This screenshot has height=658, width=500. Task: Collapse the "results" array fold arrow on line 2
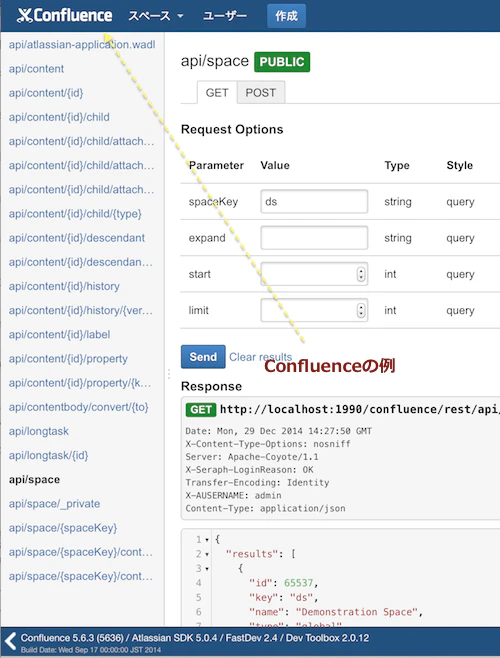[x=207, y=554]
